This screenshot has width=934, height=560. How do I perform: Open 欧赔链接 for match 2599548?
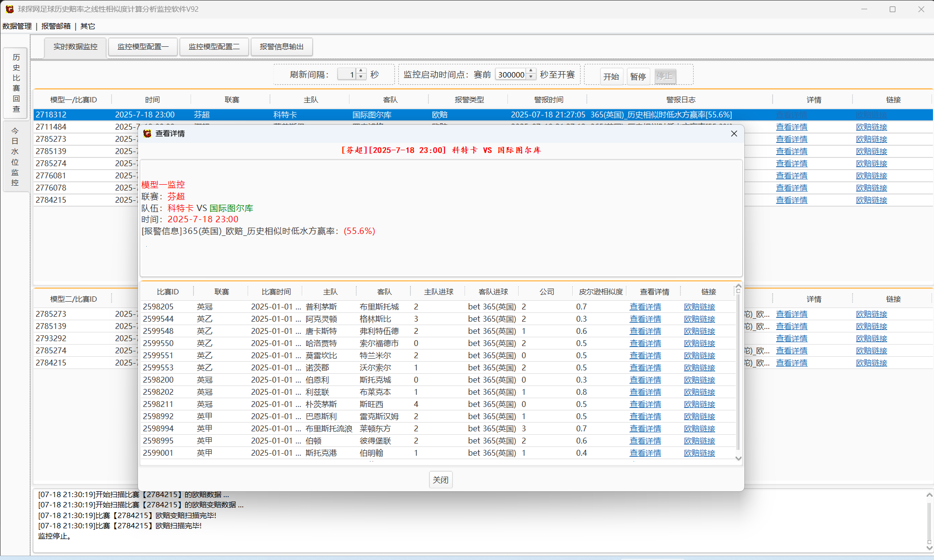point(700,331)
